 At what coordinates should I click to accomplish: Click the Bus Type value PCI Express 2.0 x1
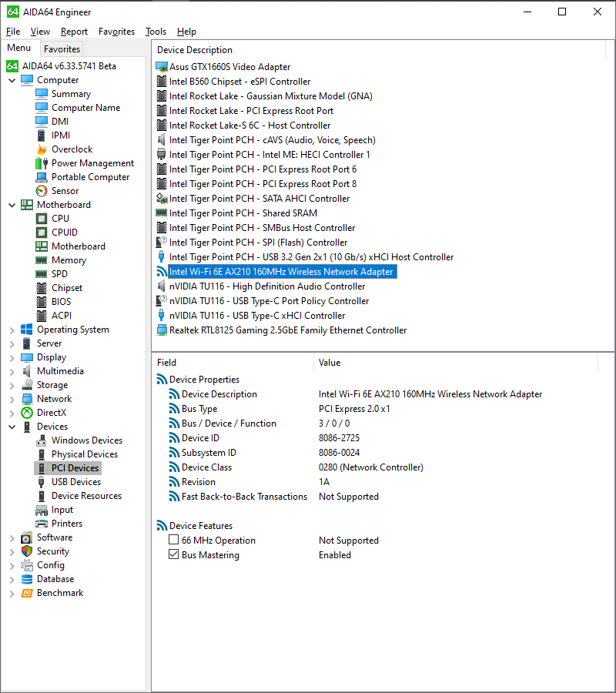point(354,409)
